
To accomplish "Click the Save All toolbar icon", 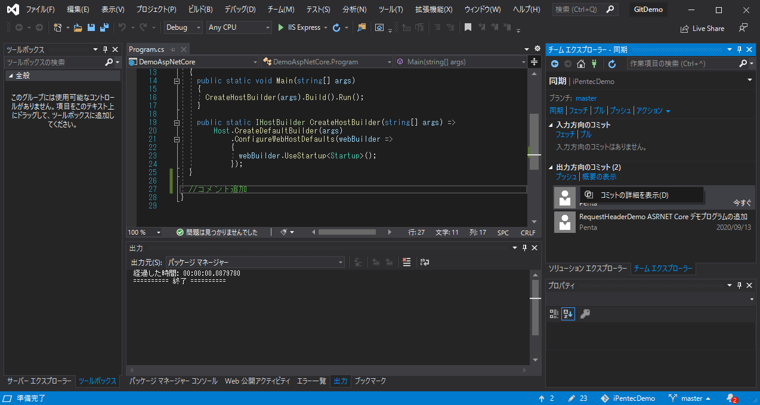I will click(x=104, y=28).
